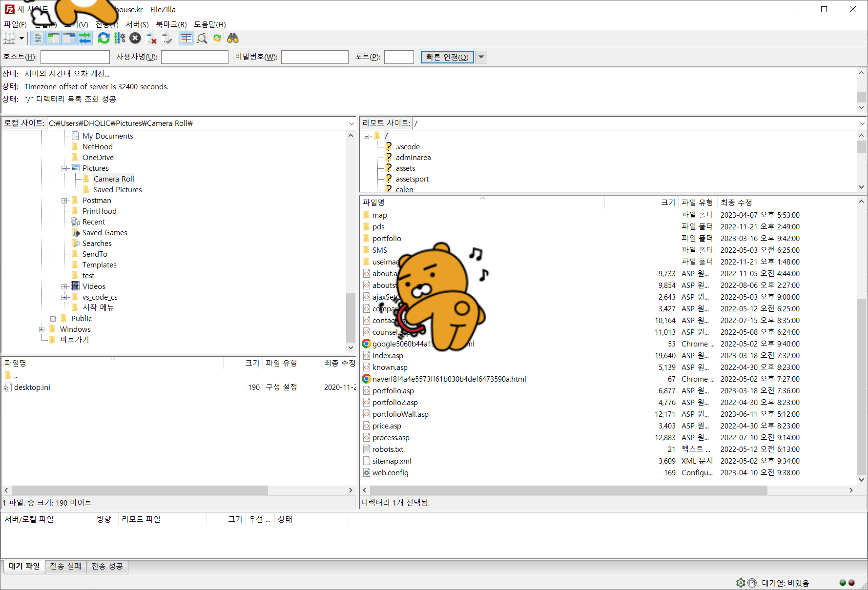
Task: Switch to the 전송 실패 tab
Action: click(x=66, y=566)
